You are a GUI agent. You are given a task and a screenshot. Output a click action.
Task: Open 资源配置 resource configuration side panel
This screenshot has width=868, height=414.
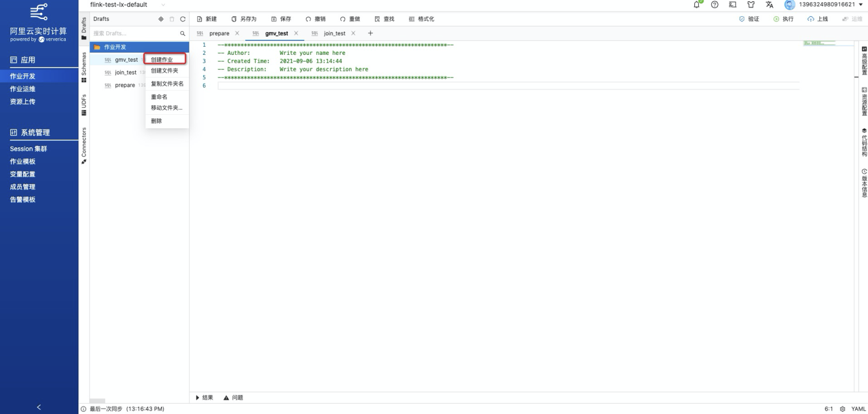864,102
